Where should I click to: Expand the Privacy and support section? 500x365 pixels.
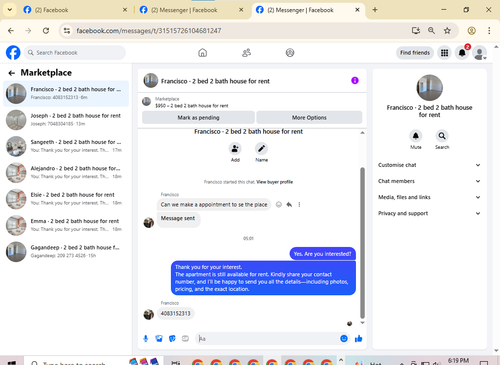429,213
